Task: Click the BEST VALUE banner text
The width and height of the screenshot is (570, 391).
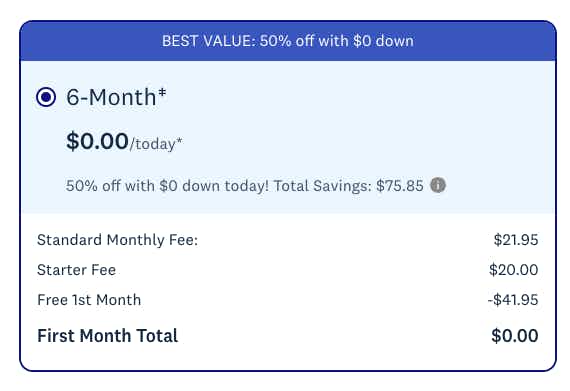Action: (288, 41)
